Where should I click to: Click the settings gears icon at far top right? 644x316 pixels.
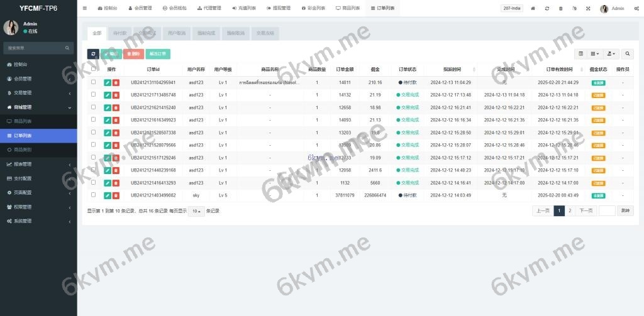[x=636, y=9]
